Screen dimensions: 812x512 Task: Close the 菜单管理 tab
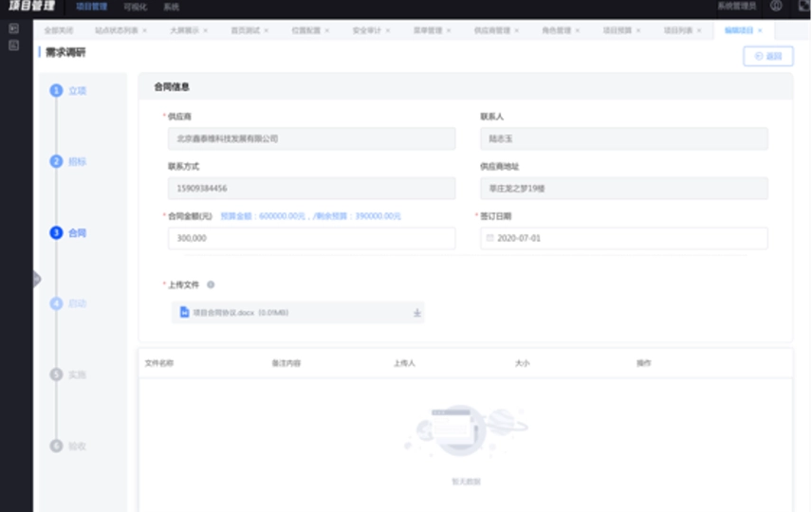pyautogui.click(x=449, y=30)
